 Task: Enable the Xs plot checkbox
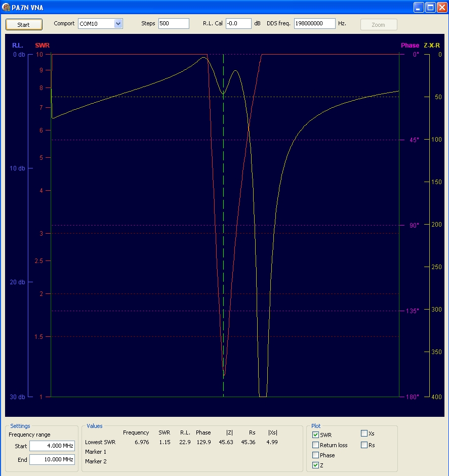click(x=364, y=434)
